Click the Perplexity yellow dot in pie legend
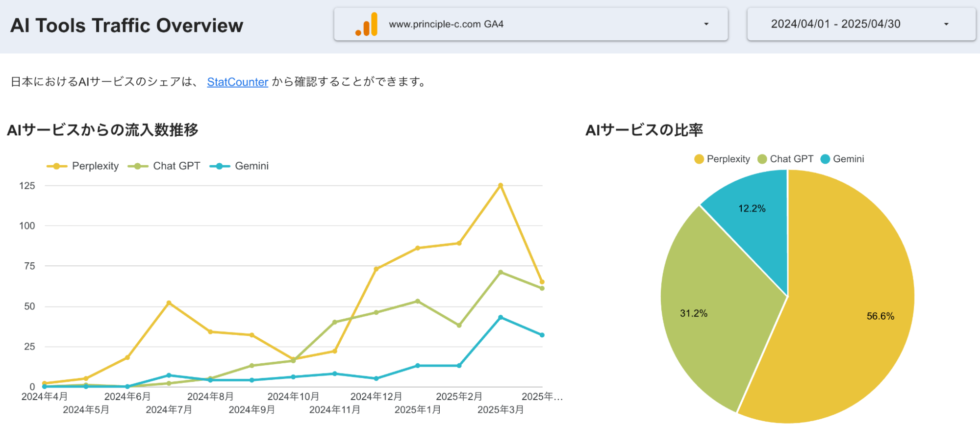The width and height of the screenshot is (980, 427). tap(699, 159)
